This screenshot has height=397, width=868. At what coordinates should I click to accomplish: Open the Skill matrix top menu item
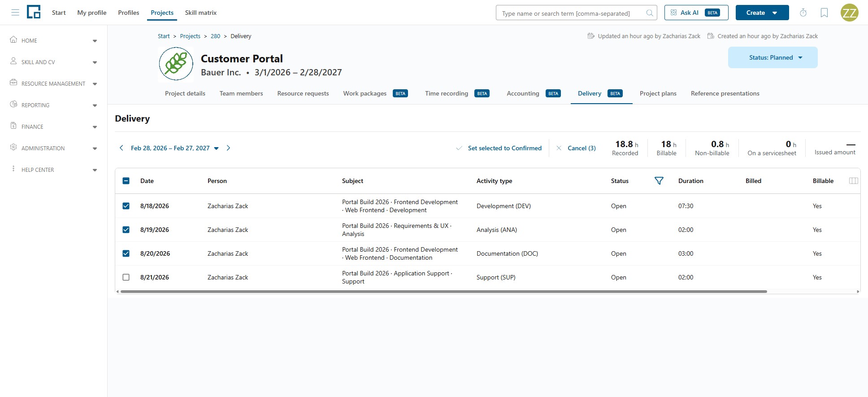(201, 13)
